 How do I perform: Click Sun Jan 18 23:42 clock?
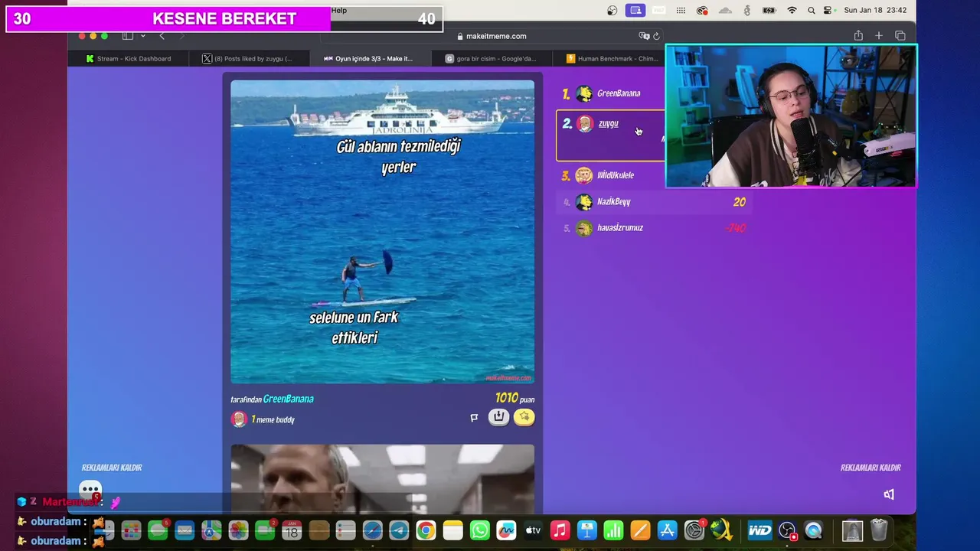(x=875, y=11)
